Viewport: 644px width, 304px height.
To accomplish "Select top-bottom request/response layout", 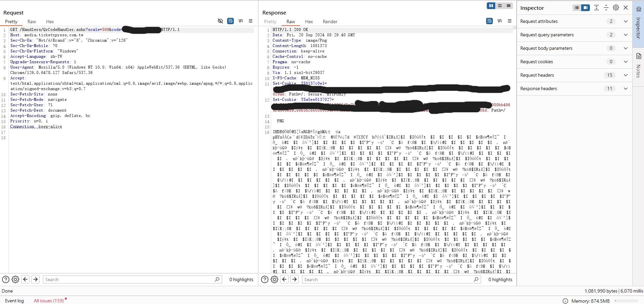I will click(500, 6).
